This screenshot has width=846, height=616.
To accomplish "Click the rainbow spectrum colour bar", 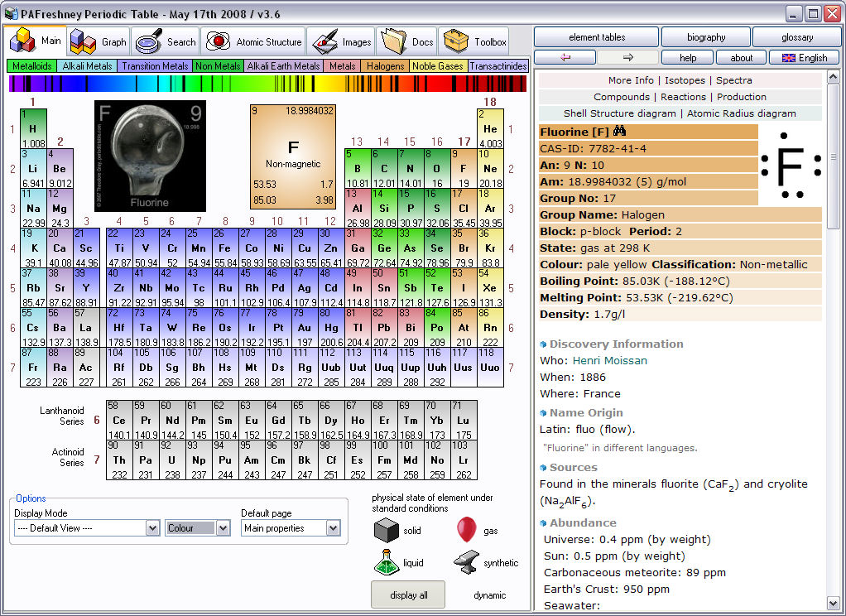I will [267, 84].
